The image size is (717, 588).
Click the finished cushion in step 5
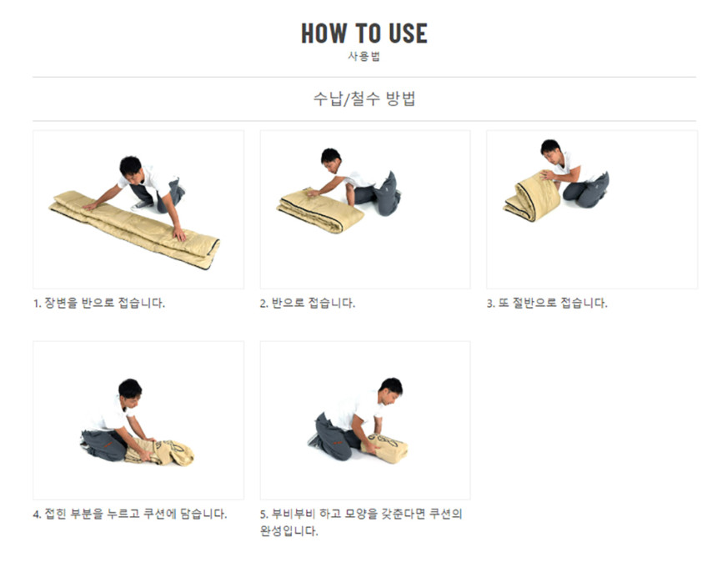(384, 449)
